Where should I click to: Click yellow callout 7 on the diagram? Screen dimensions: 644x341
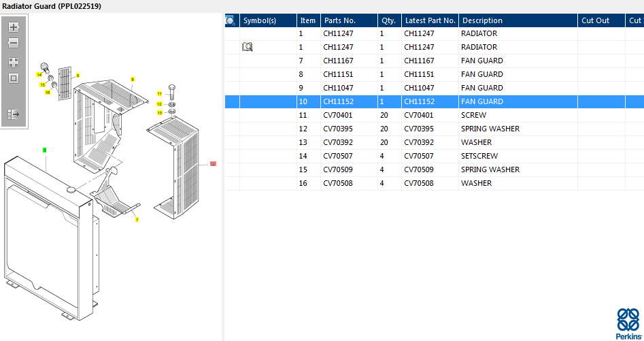click(137, 220)
